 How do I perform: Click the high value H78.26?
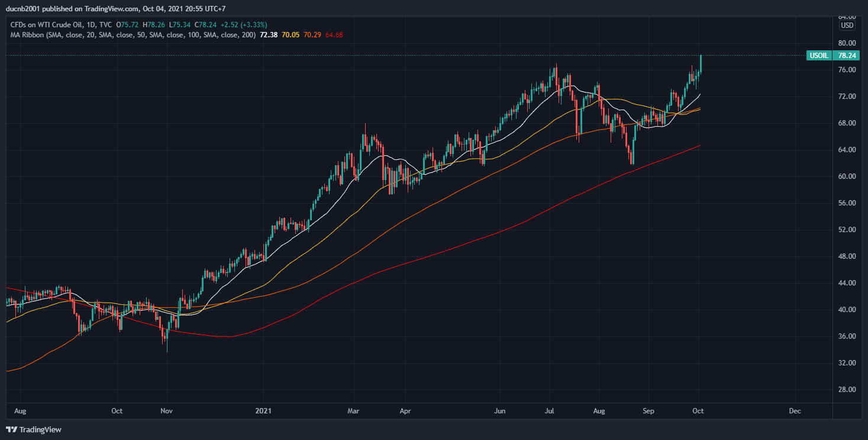[x=153, y=25]
